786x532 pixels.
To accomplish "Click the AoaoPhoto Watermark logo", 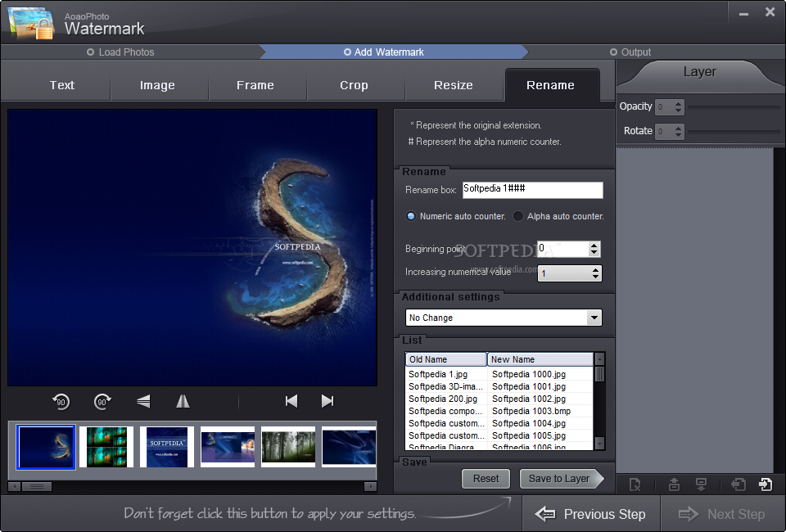I will tap(31, 23).
